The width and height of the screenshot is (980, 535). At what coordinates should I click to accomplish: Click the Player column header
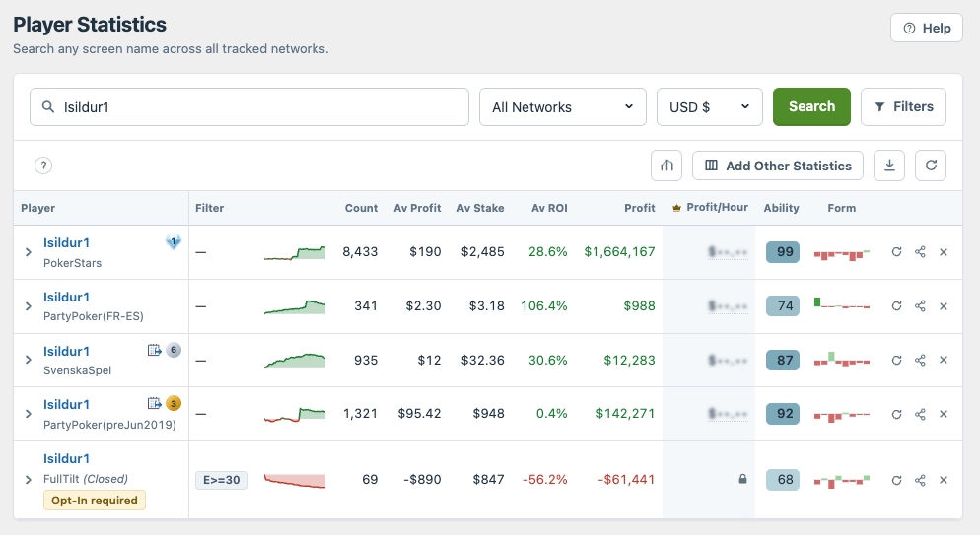tap(38, 208)
